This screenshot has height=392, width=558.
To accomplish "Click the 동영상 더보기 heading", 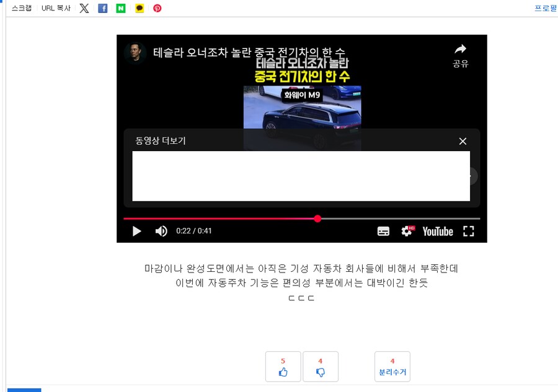I will (x=161, y=141).
